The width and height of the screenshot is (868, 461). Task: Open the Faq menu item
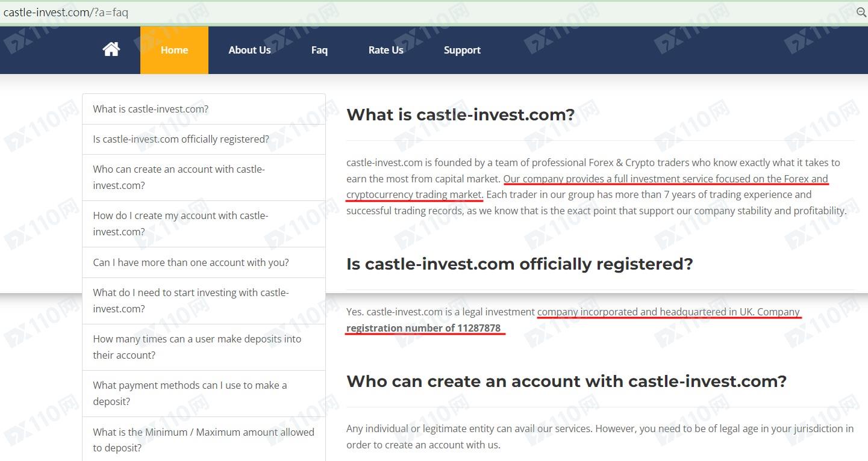pos(319,50)
